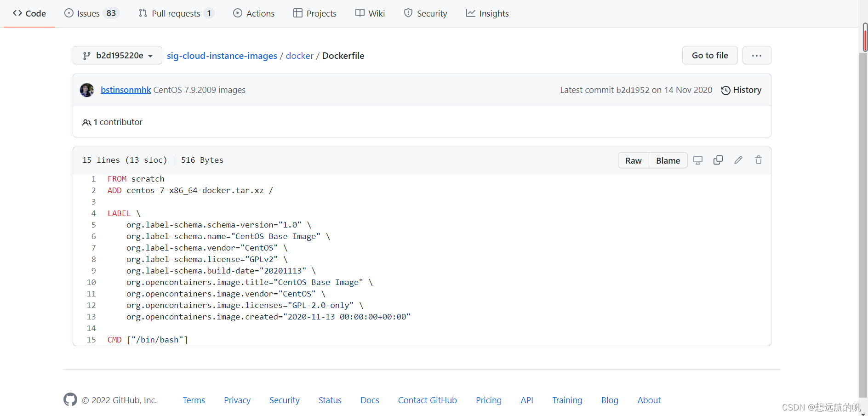Screen dimensions: 868x416
Task: Open API footer link
Action: tap(527, 400)
